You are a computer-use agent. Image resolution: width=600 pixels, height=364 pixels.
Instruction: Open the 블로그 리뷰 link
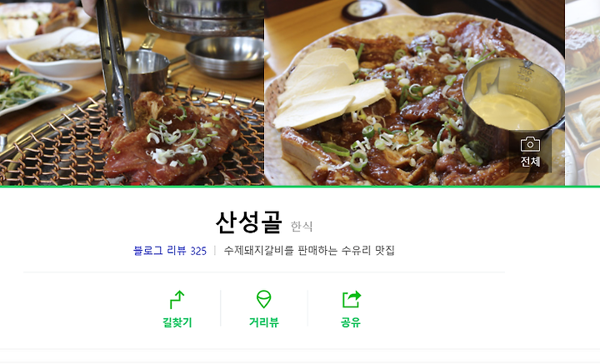(159, 251)
